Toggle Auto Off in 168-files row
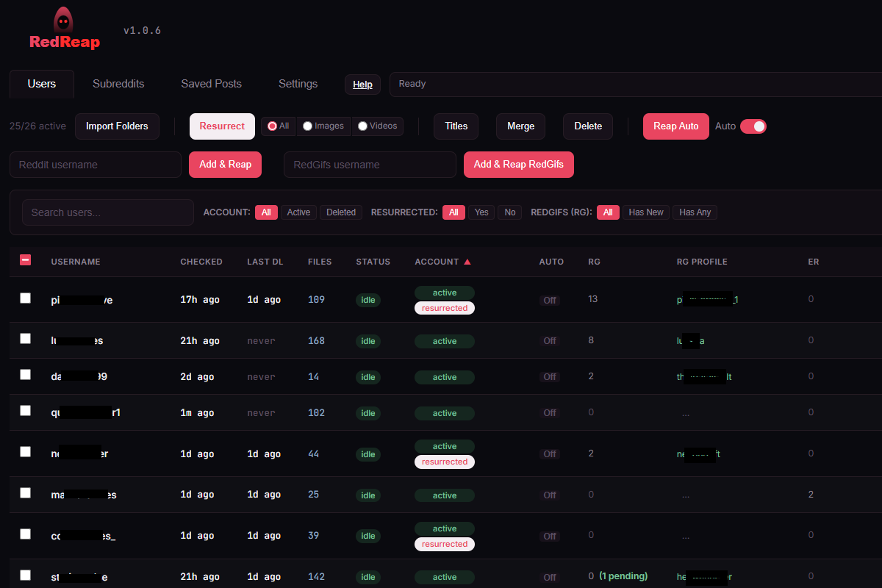The height and width of the screenshot is (588, 882). coord(550,341)
